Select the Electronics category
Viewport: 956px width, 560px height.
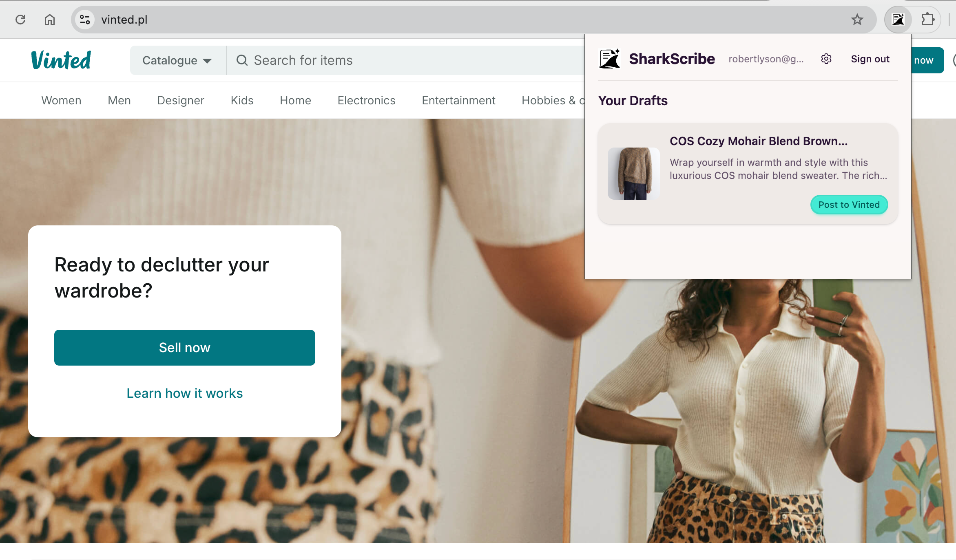click(366, 100)
